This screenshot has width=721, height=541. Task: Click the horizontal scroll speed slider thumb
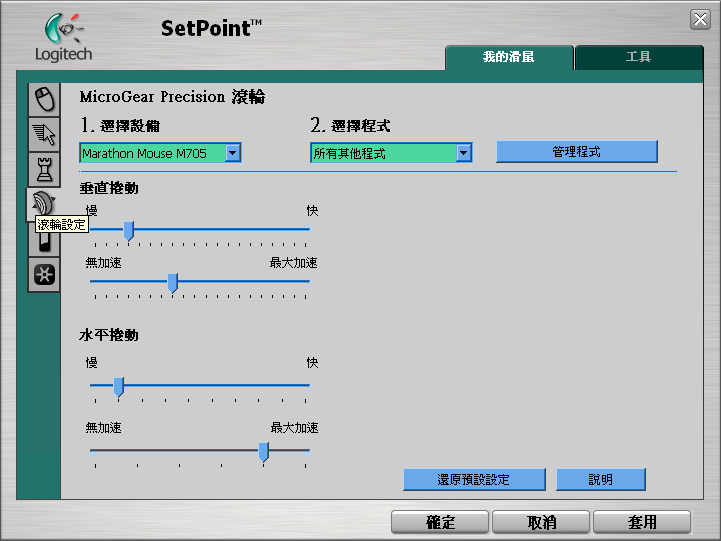119,387
